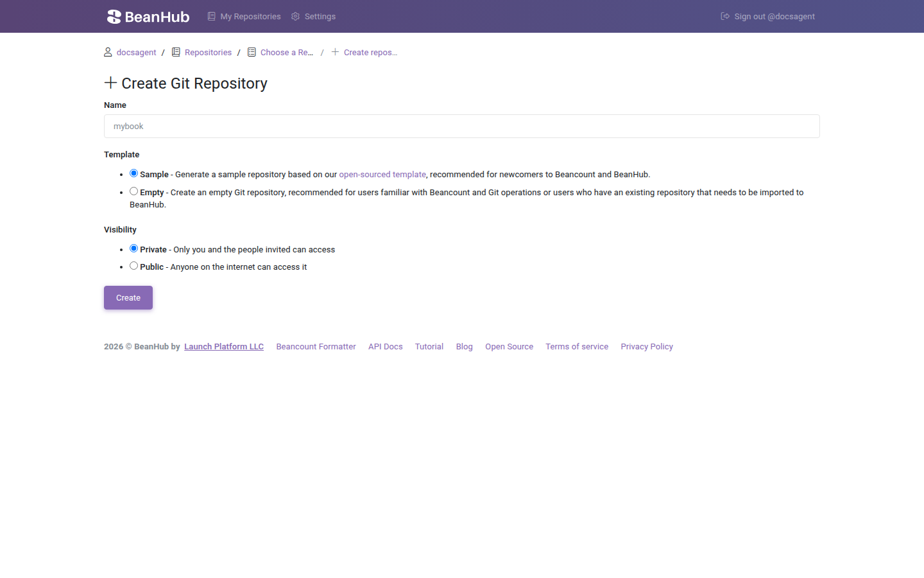
Task: Open Privacy Policy footer link
Action: click(x=647, y=347)
